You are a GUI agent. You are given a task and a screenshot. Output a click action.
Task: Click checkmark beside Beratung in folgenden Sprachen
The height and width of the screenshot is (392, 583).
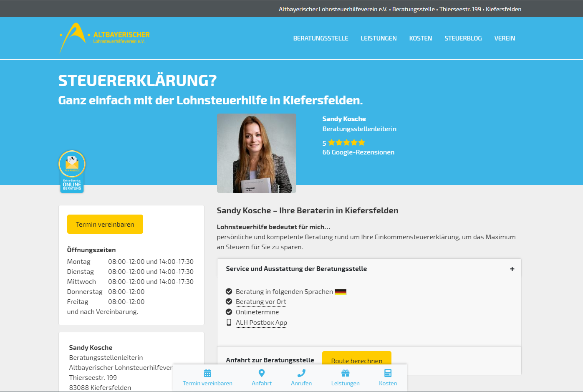pos(229,291)
